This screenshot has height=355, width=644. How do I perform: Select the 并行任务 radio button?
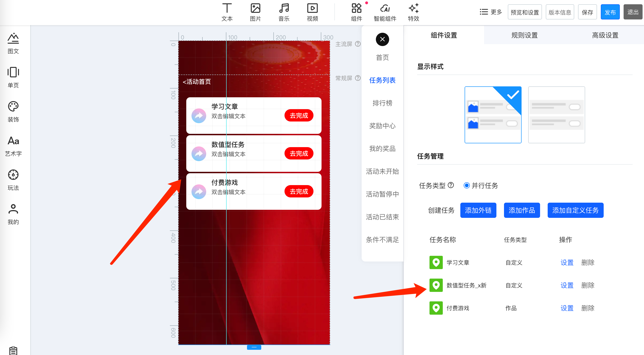click(x=467, y=186)
